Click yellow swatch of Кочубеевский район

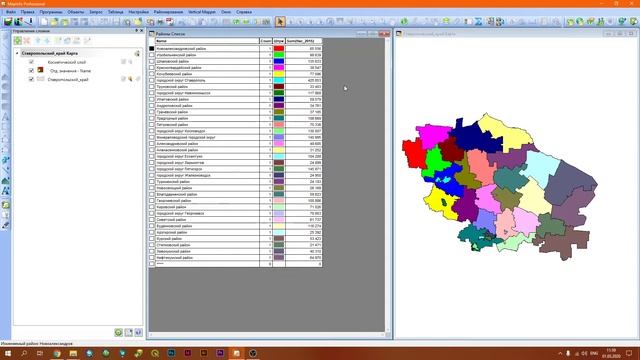click(279, 74)
